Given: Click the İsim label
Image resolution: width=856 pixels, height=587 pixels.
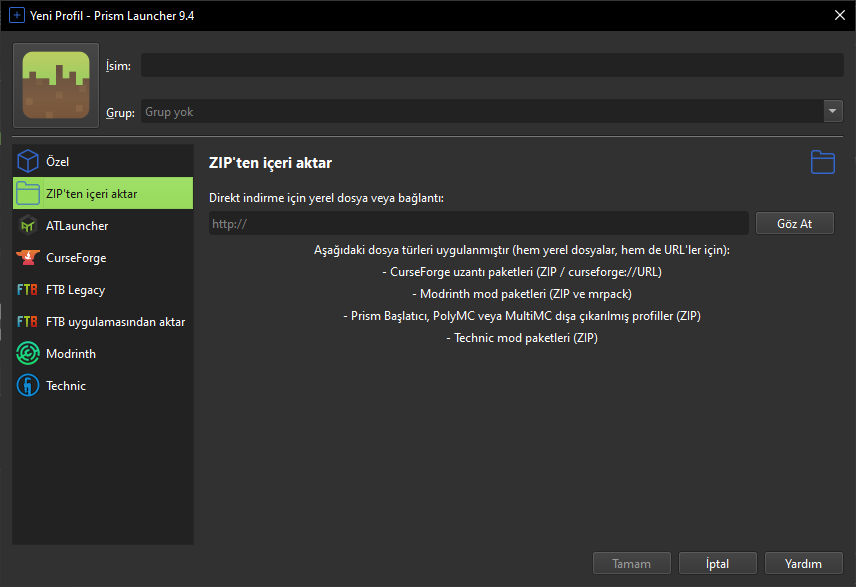Looking at the screenshot, I should coord(118,66).
